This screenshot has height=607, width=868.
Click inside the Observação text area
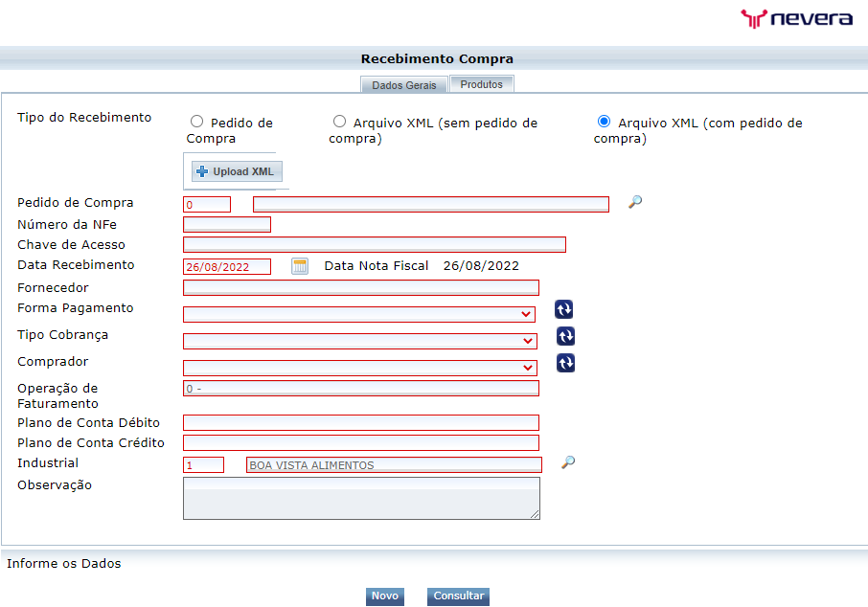tap(361, 498)
